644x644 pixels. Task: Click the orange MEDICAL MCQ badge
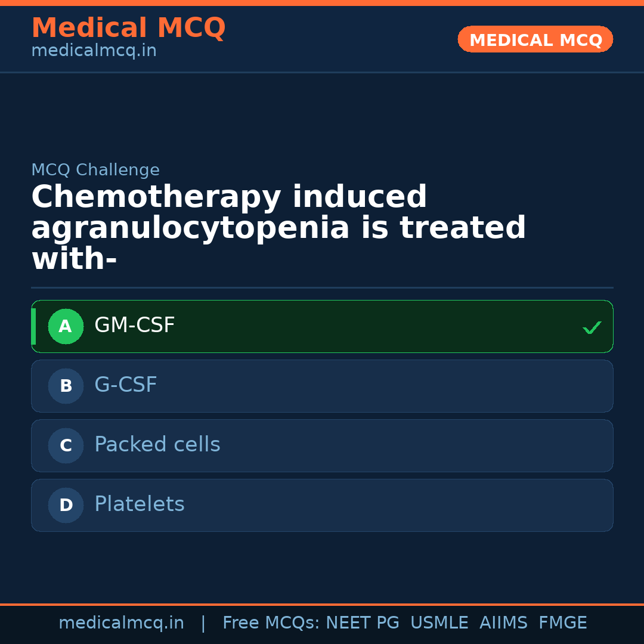coord(535,40)
